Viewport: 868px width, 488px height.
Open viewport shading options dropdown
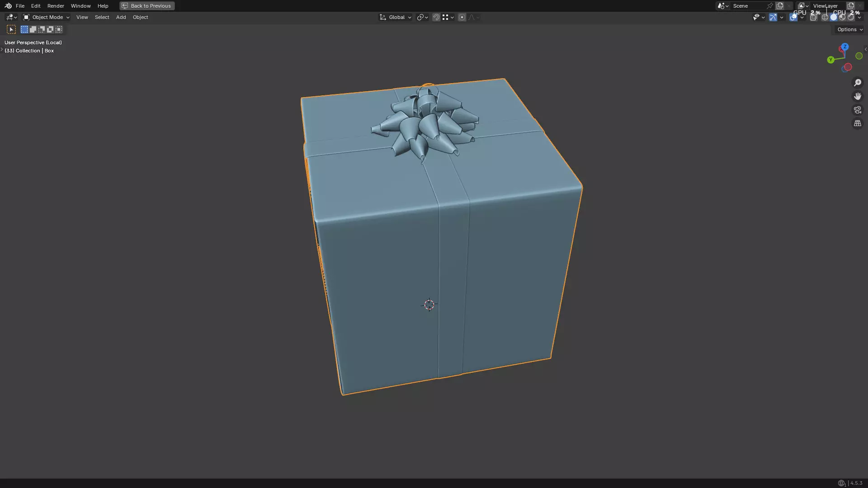[x=859, y=17]
